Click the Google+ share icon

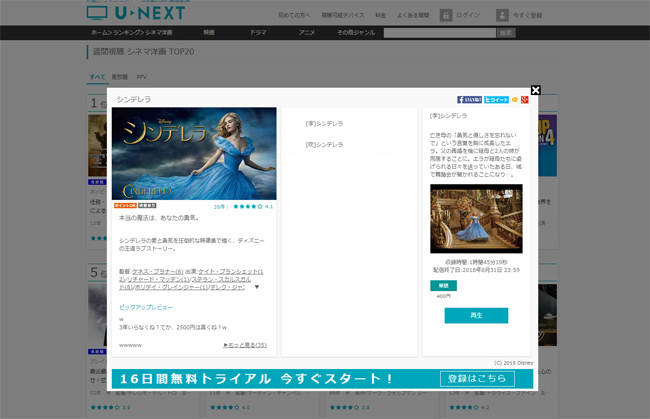[524, 99]
